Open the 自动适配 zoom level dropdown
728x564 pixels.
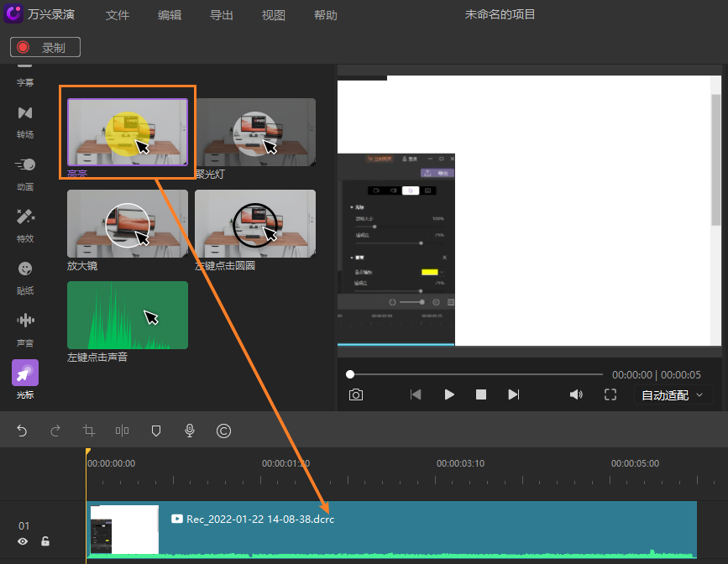673,394
